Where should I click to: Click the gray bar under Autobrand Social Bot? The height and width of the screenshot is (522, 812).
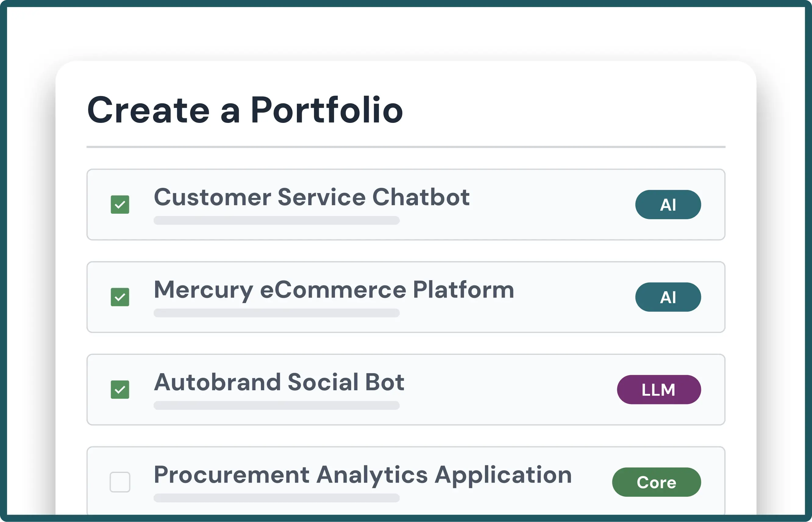coord(276,406)
